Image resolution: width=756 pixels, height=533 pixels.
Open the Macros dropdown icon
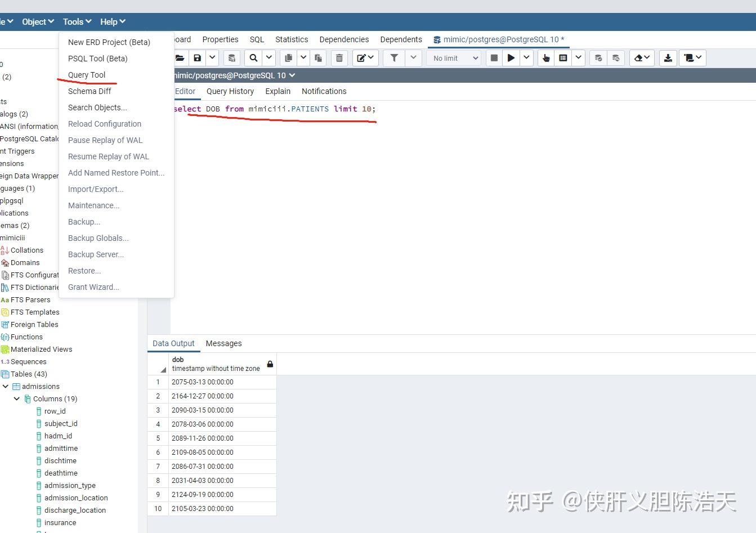point(693,58)
